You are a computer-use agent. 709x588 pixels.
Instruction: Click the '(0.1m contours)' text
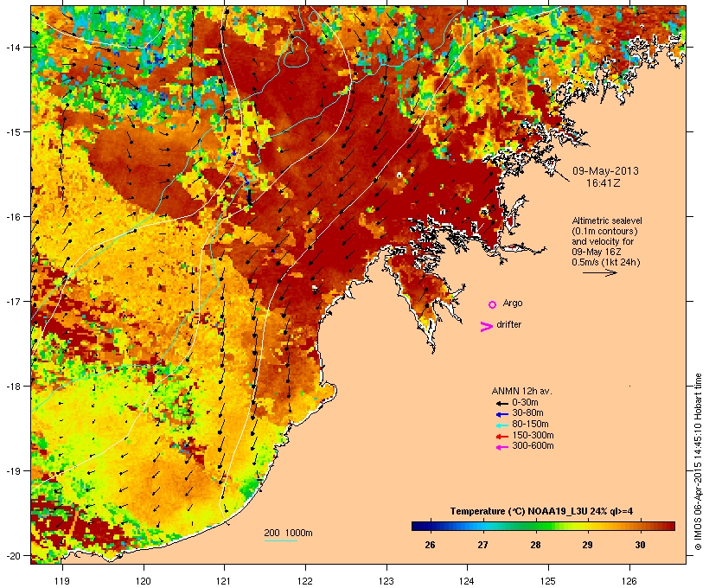tap(604, 231)
